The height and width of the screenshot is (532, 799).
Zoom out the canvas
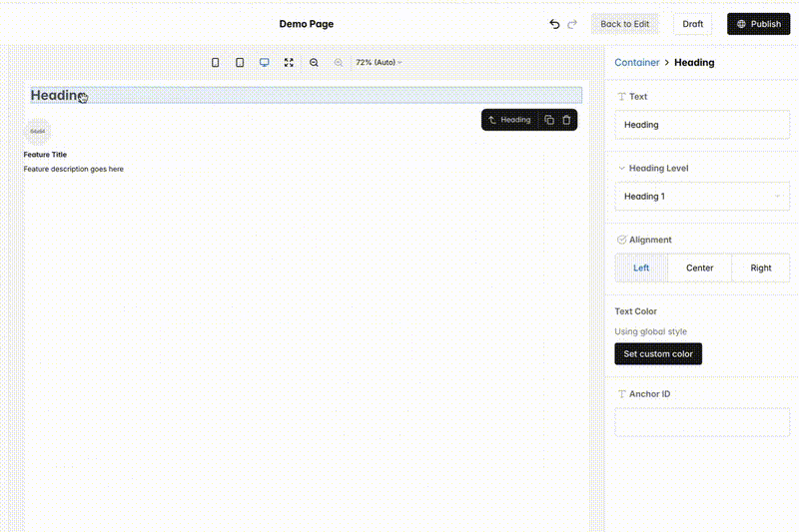click(x=314, y=62)
